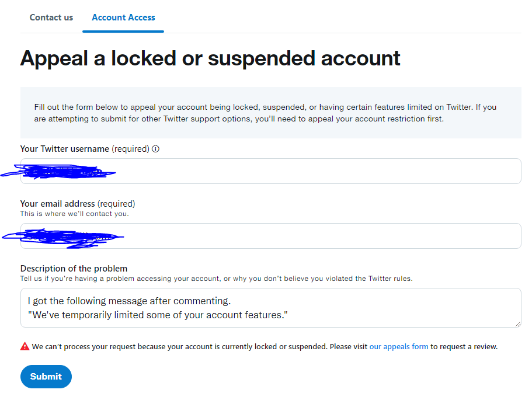The image size is (532, 393).
Task: Open the our appeals form link
Action: pos(399,346)
